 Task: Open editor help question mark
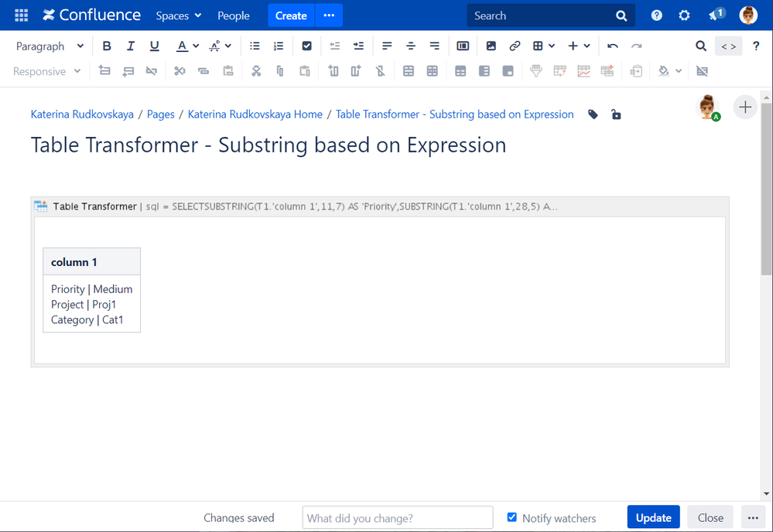(x=756, y=46)
